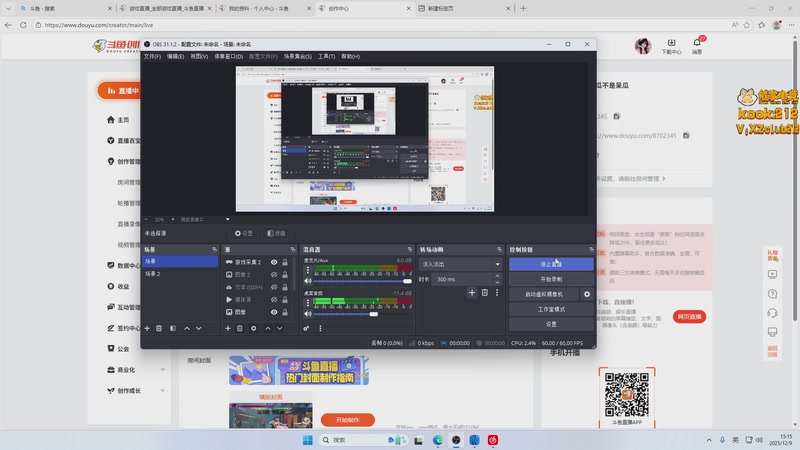Viewport: 800px width, 450px height.
Task: Click the 开始录制 button
Action: (x=551, y=279)
